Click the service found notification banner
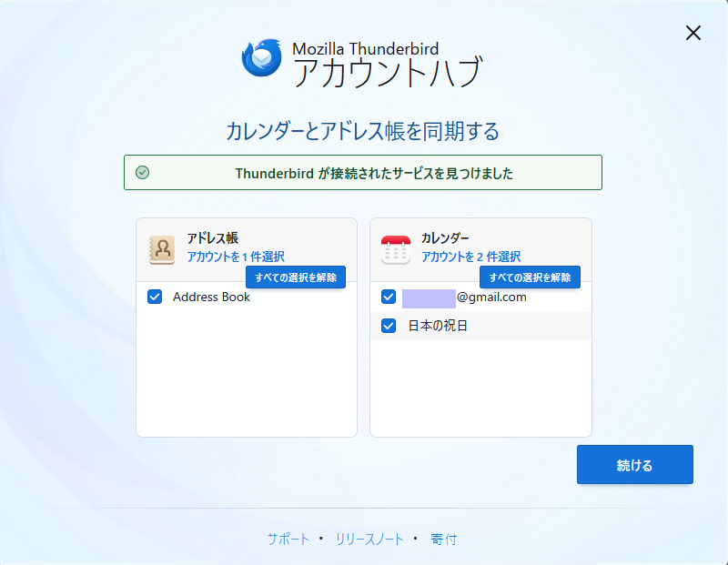728x565 pixels. [x=363, y=173]
